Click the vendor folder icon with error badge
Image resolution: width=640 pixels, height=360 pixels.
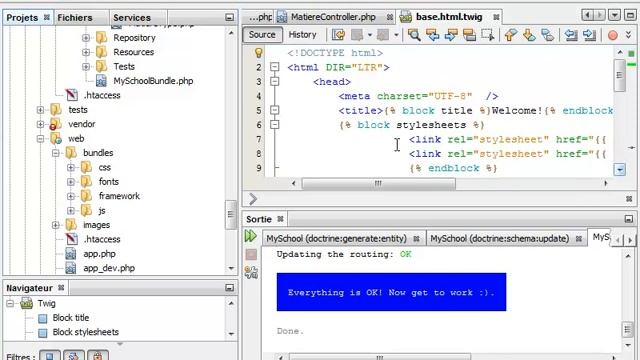55,124
